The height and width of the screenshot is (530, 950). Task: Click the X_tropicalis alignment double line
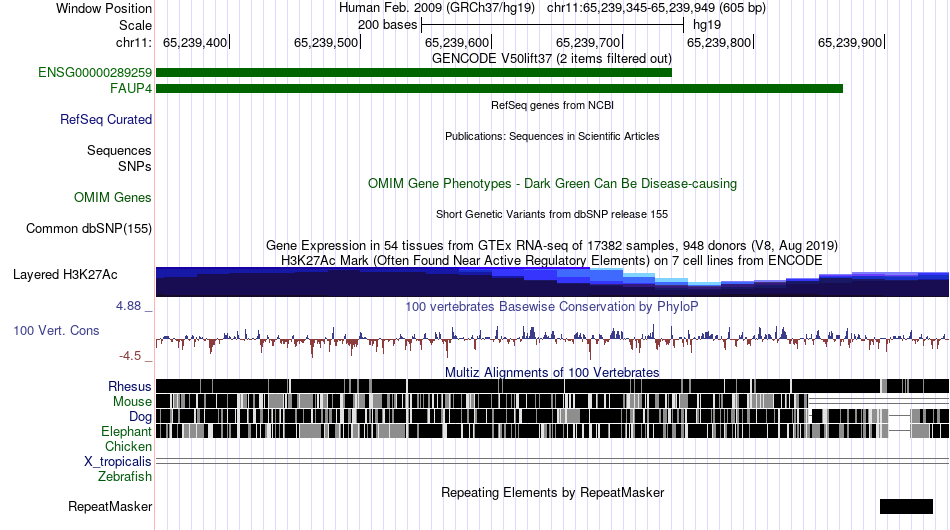[x=553, y=462]
